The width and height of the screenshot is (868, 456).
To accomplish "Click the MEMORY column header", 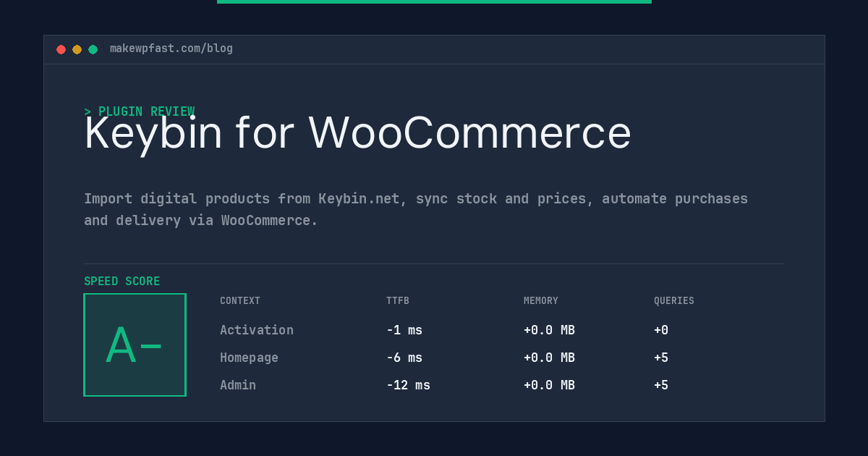I will tap(541, 301).
